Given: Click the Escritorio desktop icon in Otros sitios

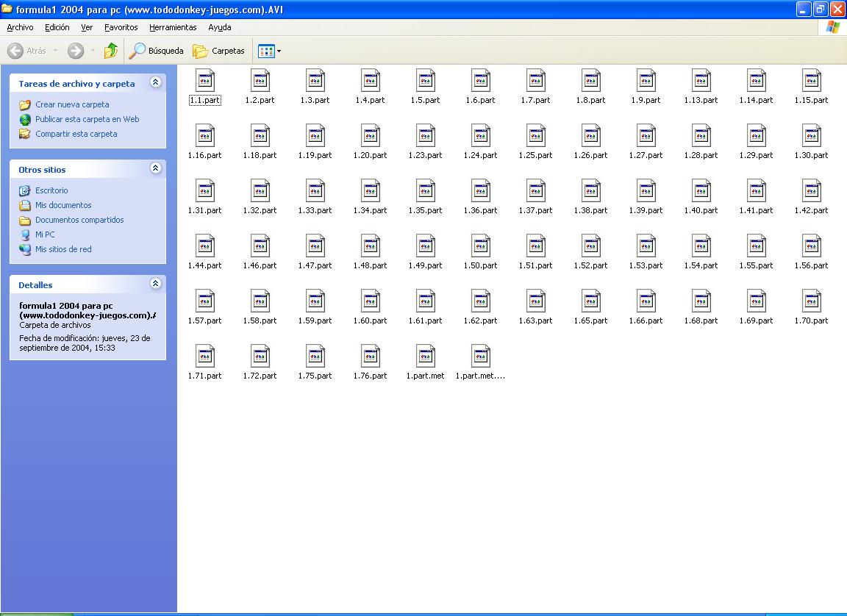Looking at the screenshot, I should pyautogui.click(x=25, y=190).
